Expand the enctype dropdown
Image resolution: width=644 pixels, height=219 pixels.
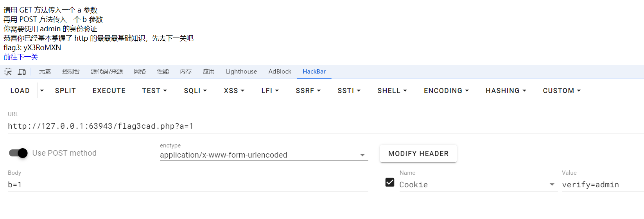362,155
